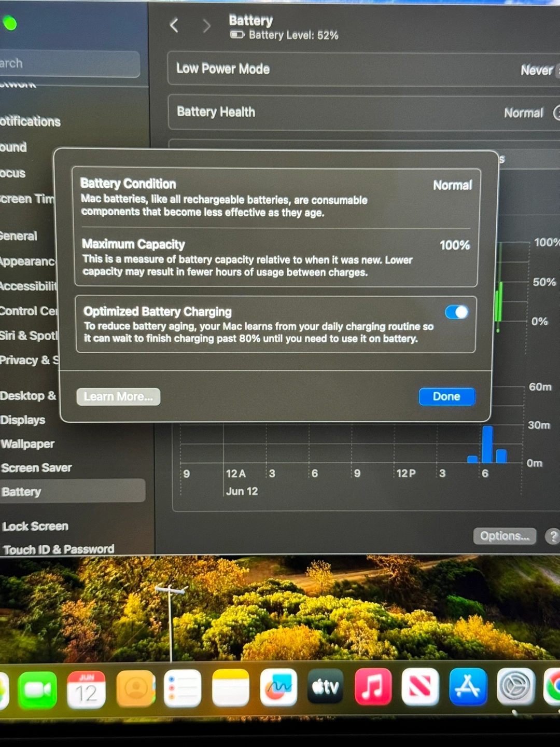
Task: Open FaceTime from the dock
Action: point(37,689)
